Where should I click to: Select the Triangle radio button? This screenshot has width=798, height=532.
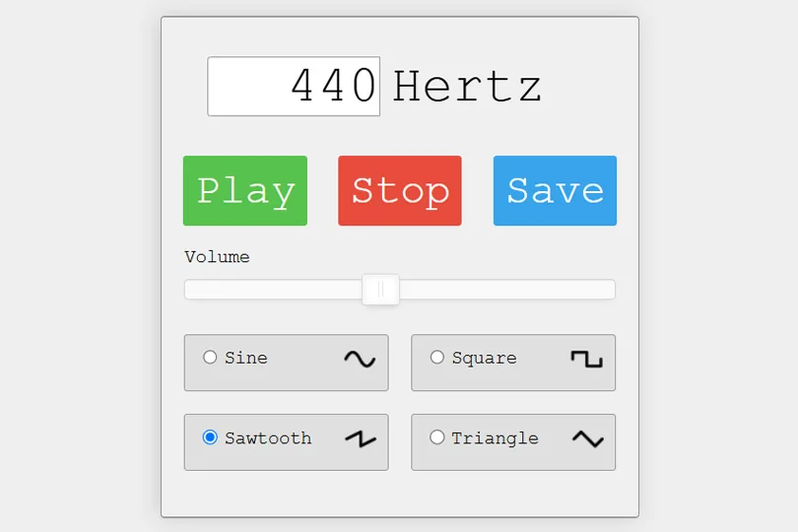(437, 437)
